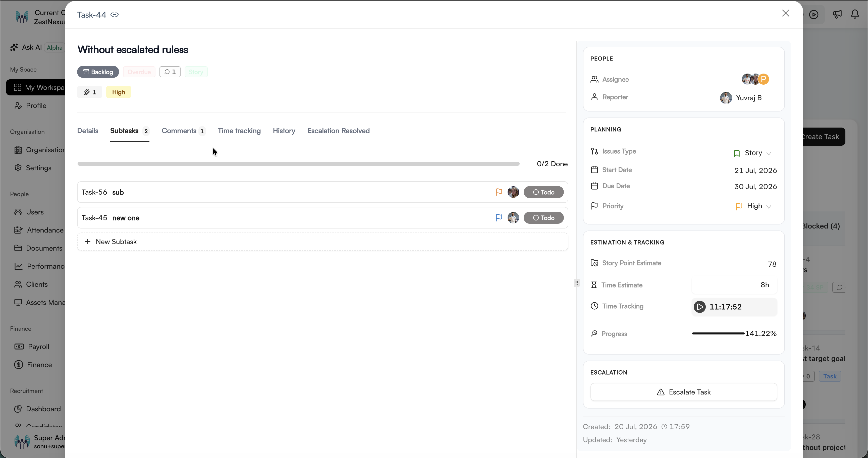View the History tab

(x=284, y=131)
